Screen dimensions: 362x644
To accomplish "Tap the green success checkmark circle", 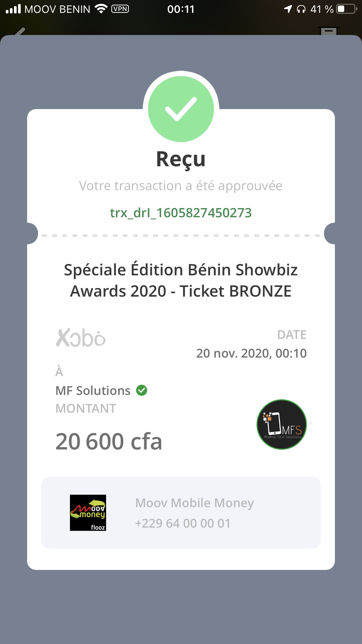I will [x=181, y=109].
